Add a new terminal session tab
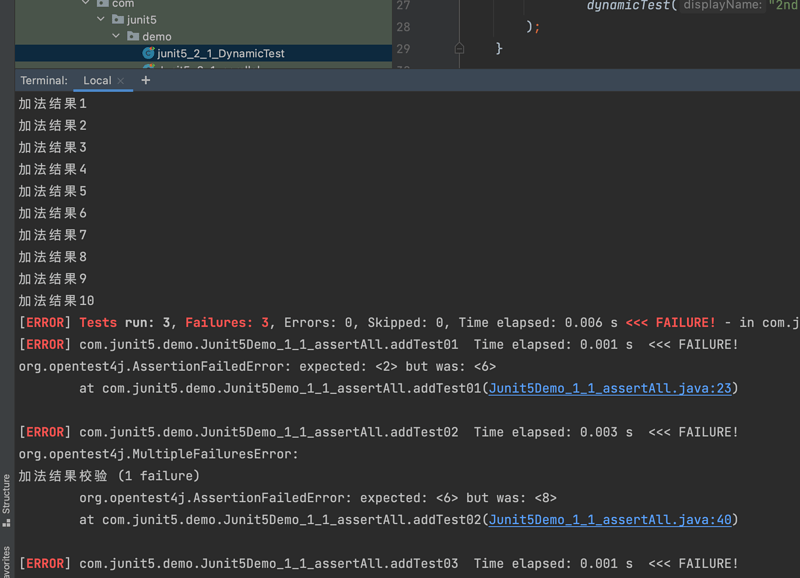800x578 pixels. (x=145, y=80)
